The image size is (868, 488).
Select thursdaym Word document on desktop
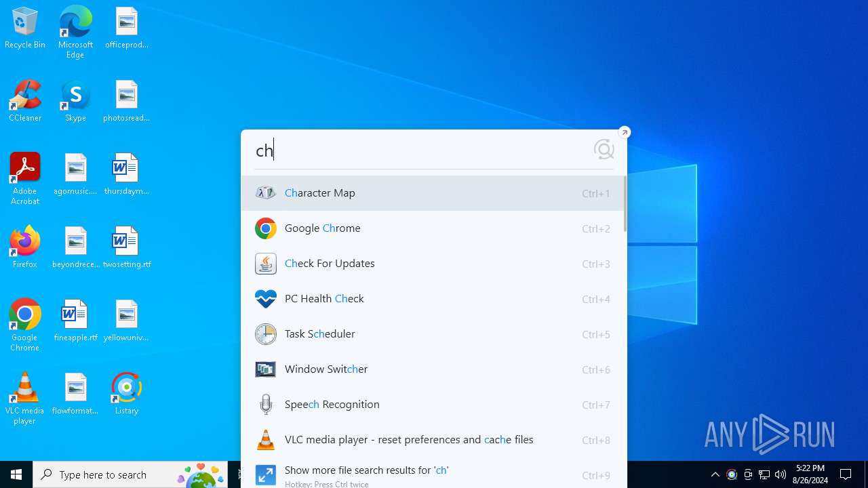(x=127, y=175)
